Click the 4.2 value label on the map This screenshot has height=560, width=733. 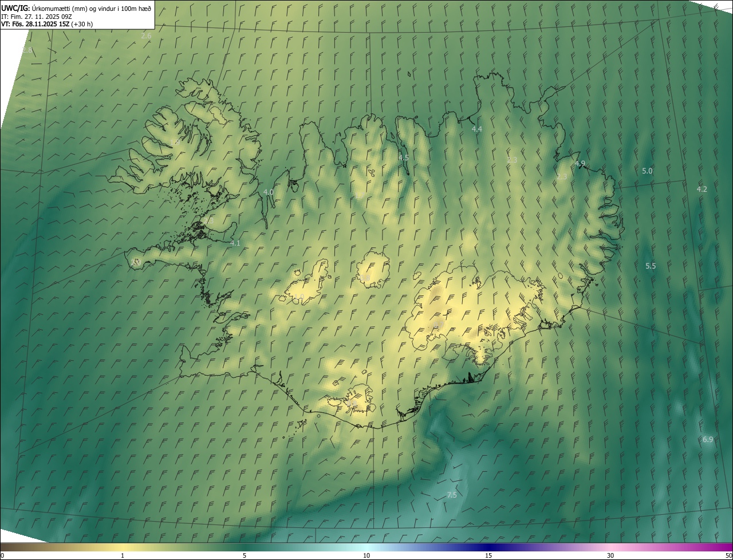tap(702, 190)
